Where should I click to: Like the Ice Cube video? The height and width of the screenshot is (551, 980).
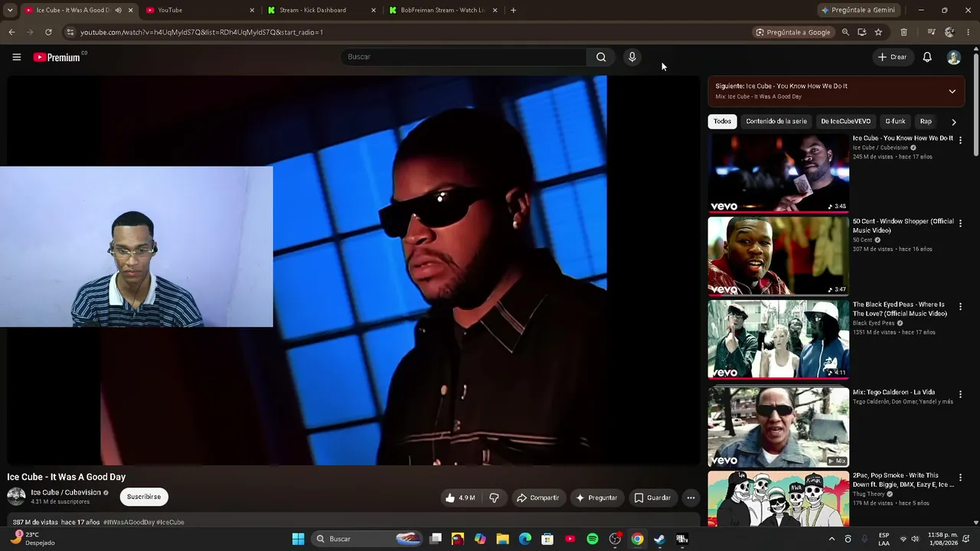459,497
